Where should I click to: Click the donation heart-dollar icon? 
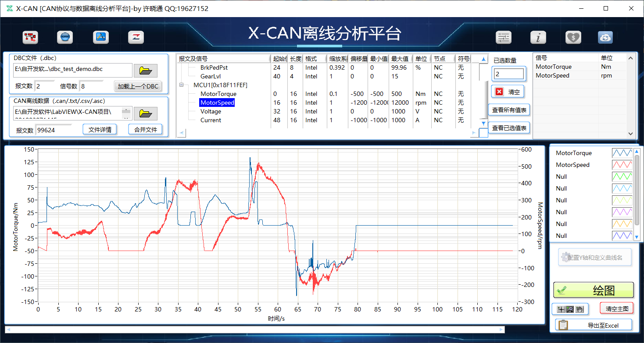(573, 37)
